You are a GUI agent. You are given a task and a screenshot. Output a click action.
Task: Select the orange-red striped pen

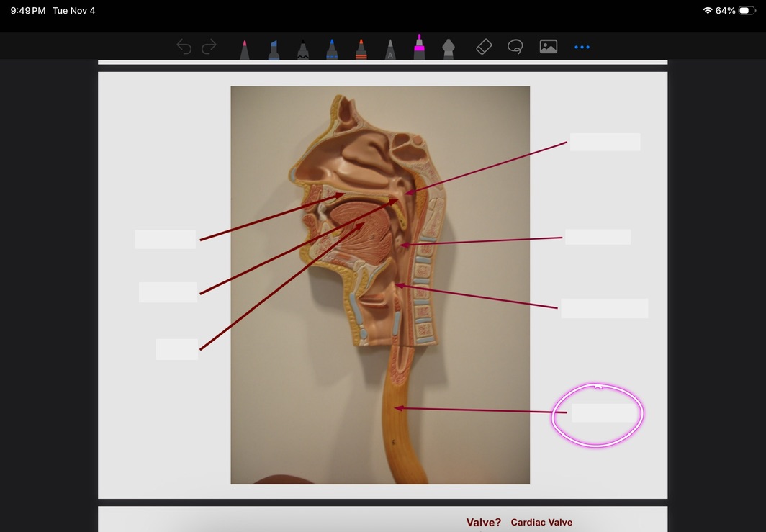361,49
